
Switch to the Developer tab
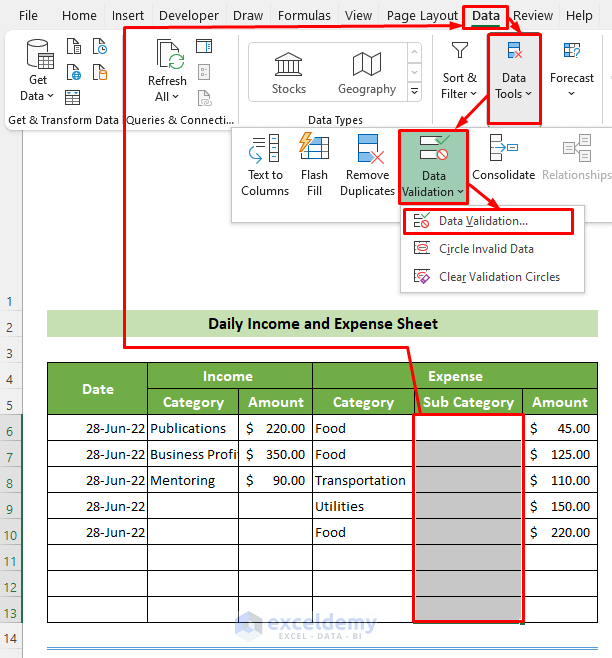(x=188, y=16)
